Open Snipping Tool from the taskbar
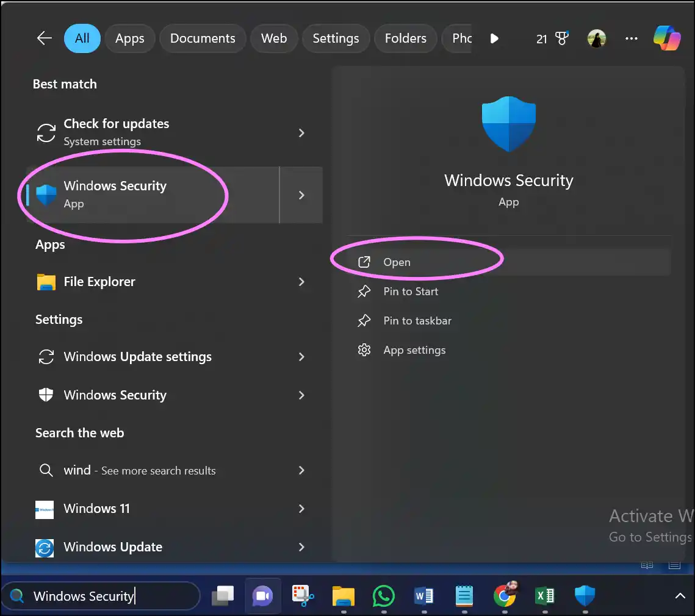The height and width of the screenshot is (616, 695). pyautogui.click(x=303, y=596)
